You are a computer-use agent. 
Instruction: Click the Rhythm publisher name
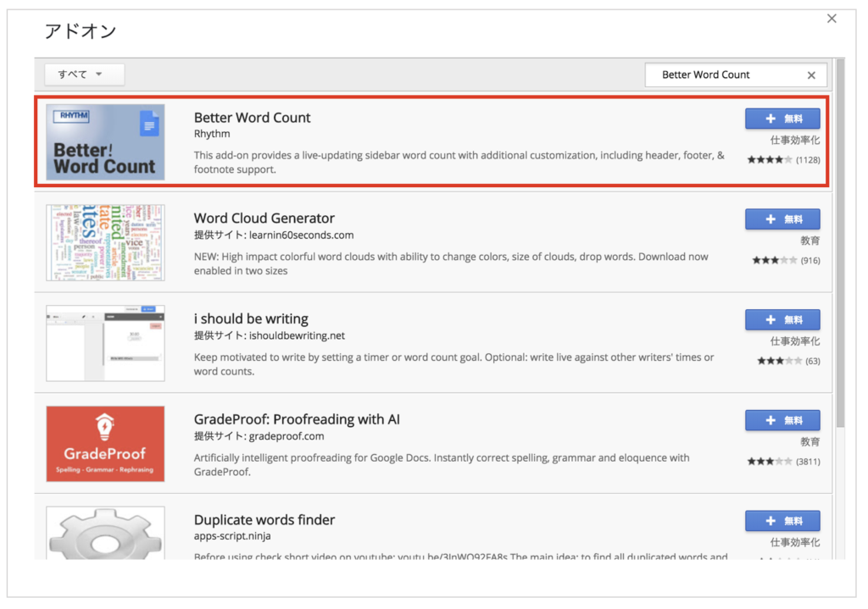(211, 134)
